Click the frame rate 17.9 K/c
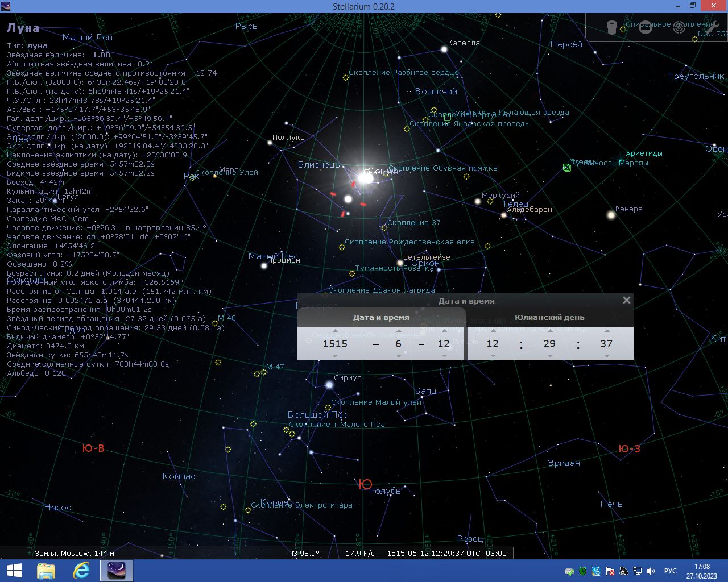This screenshot has width=728, height=582. (360, 553)
